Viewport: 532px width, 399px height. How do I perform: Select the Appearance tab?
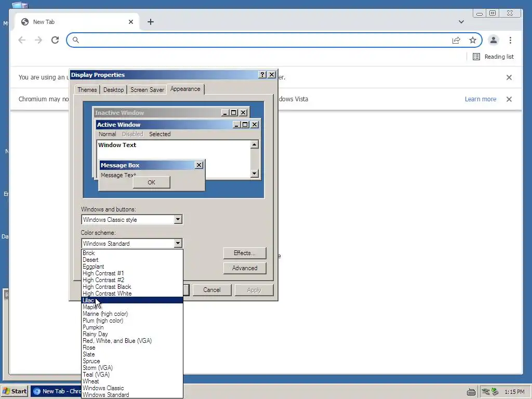[x=185, y=89]
